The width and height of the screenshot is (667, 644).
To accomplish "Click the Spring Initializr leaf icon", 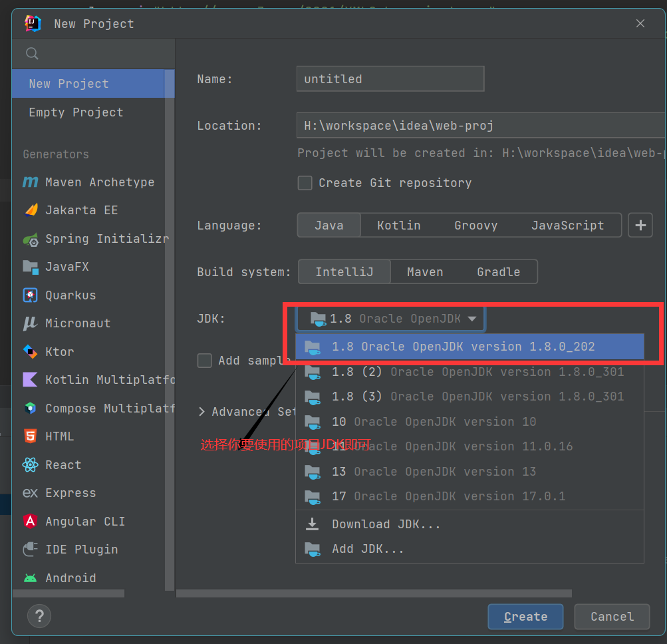I will tap(31, 240).
